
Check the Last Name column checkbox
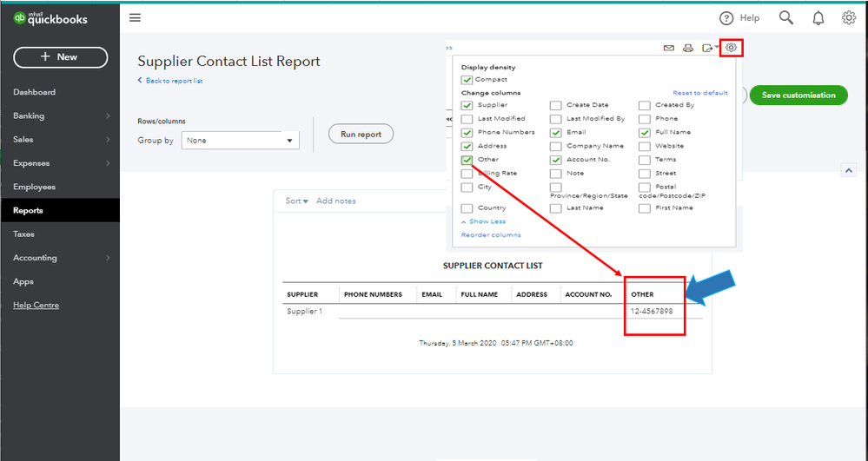556,208
